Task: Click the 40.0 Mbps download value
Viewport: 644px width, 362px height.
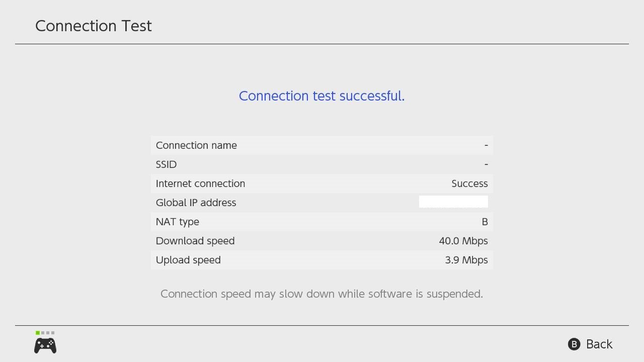Action: pos(463,241)
